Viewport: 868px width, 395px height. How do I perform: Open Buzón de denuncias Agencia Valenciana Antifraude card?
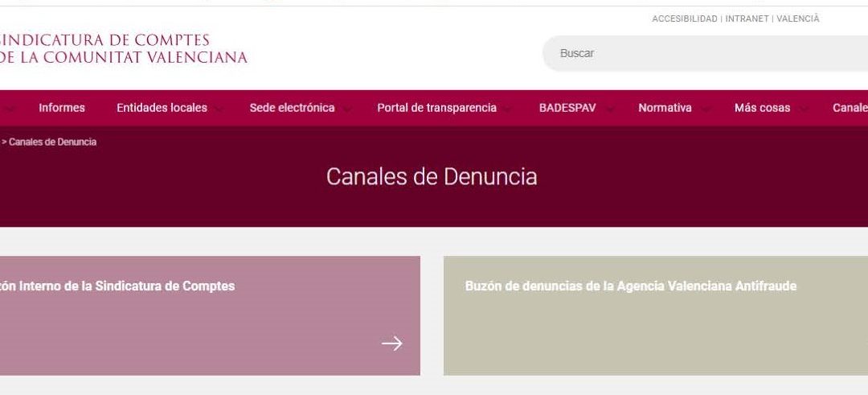pyautogui.click(x=656, y=315)
